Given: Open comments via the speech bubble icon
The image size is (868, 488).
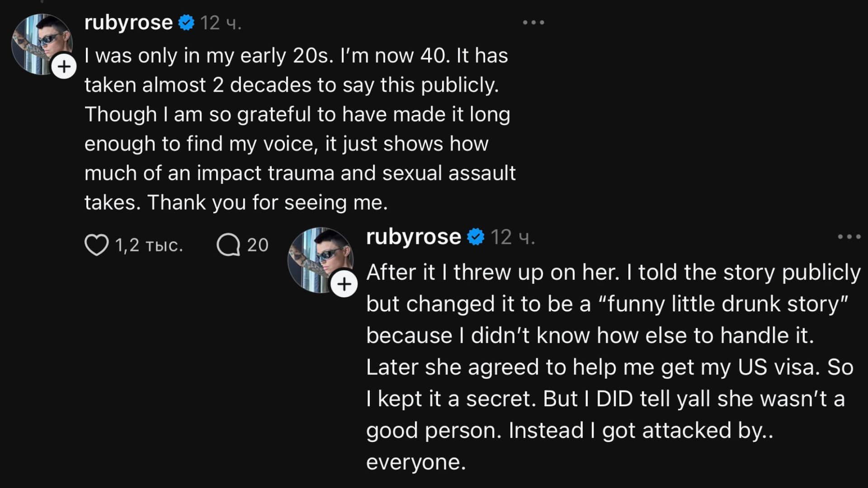Looking at the screenshot, I should pos(228,245).
